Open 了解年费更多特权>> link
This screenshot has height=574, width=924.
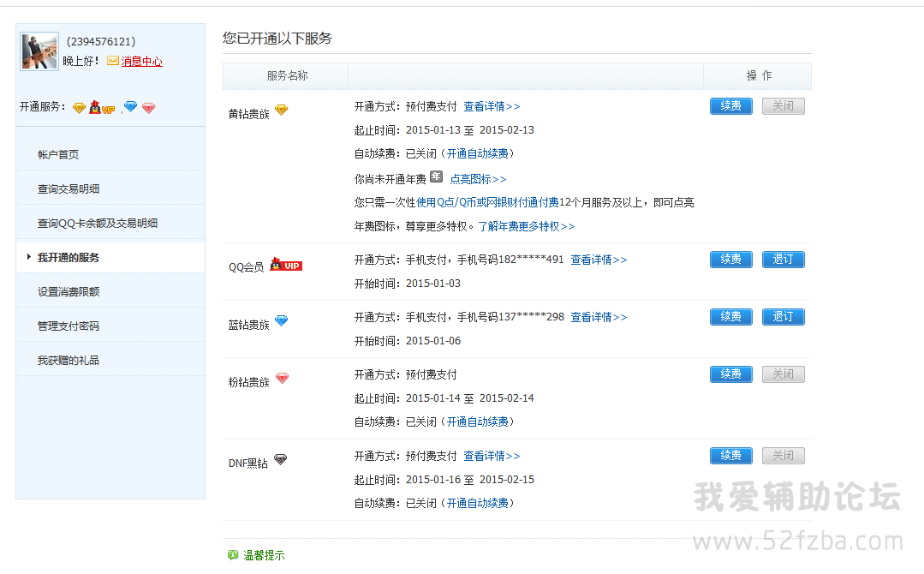click(527, 226)
